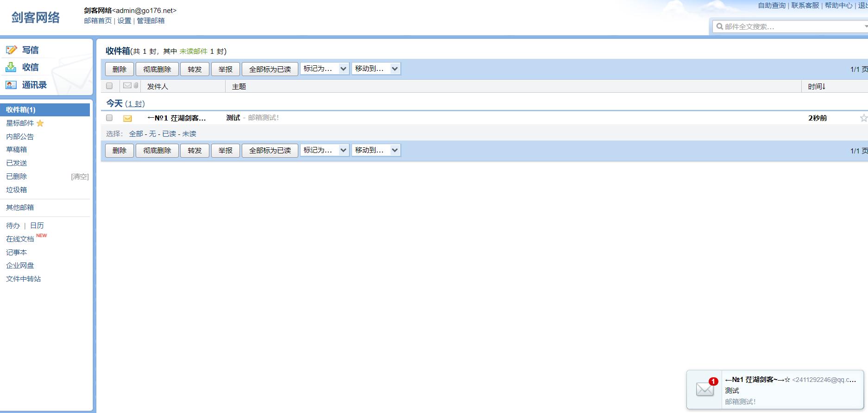868x413 pixels.
Task: Click the 联系客服 link
Action: [805, 6]
